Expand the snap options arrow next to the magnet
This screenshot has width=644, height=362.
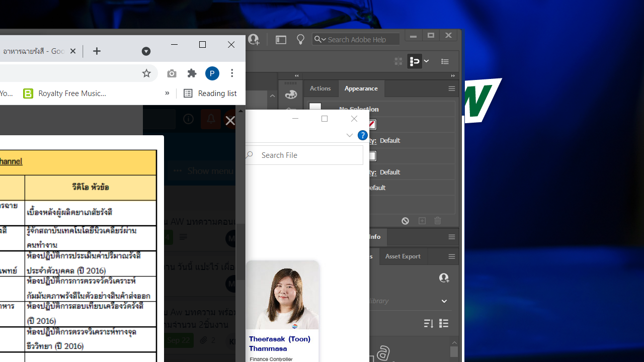pos(426,61)
